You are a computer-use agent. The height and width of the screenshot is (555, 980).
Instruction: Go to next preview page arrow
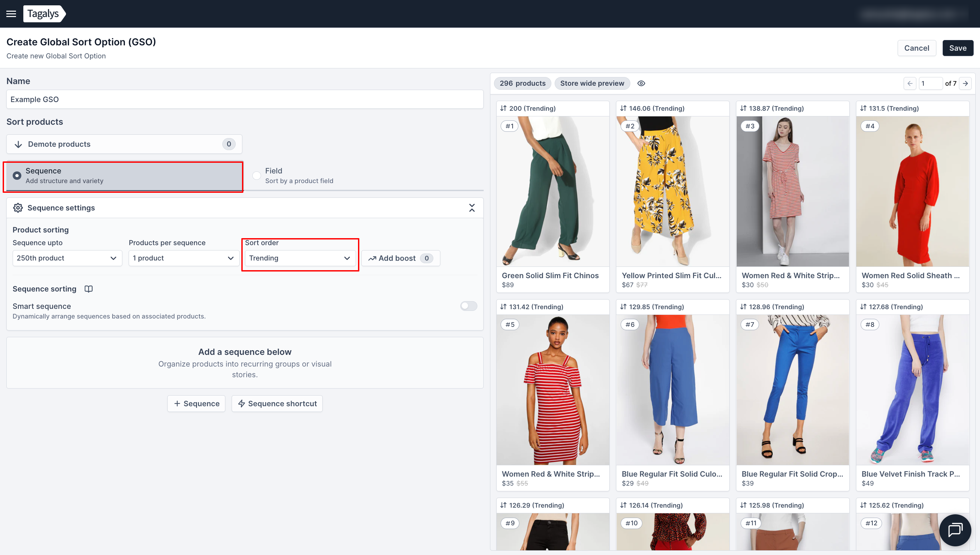(965, 83)
